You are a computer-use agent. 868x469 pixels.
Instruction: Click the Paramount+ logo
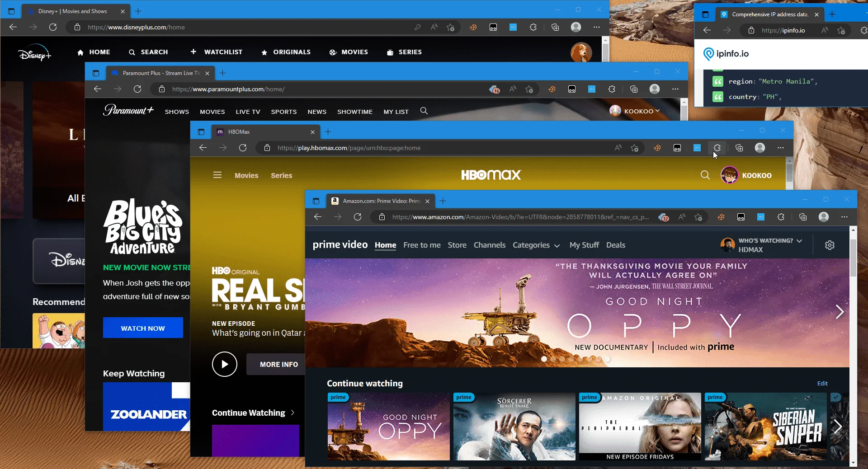click(x=128, y=110)
